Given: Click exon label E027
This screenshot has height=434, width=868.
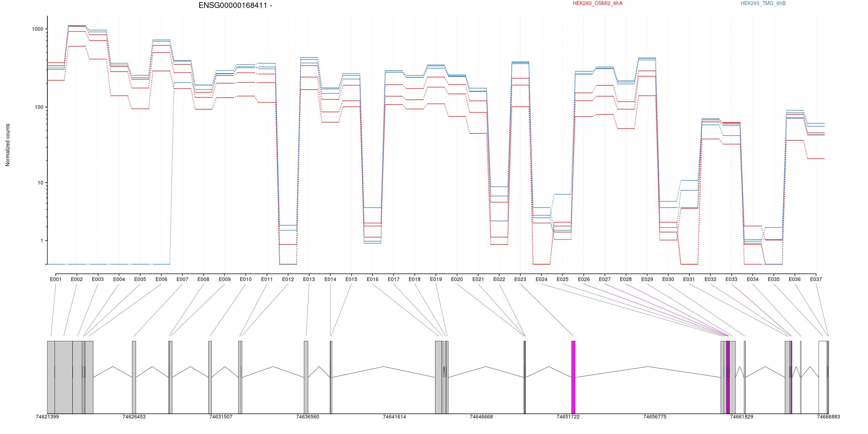Looking at the screenshot, I should (605, 279).
